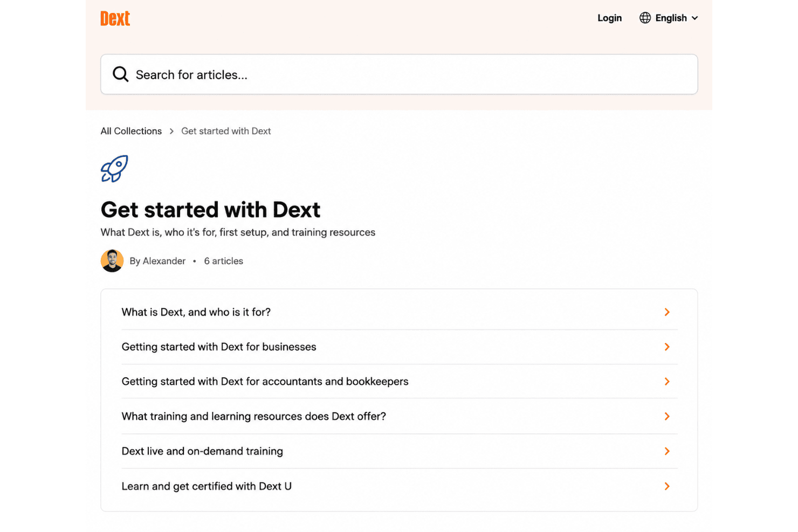Open Getting started with Dext for businesses
The image size is (798, 532).
(399, 347)
